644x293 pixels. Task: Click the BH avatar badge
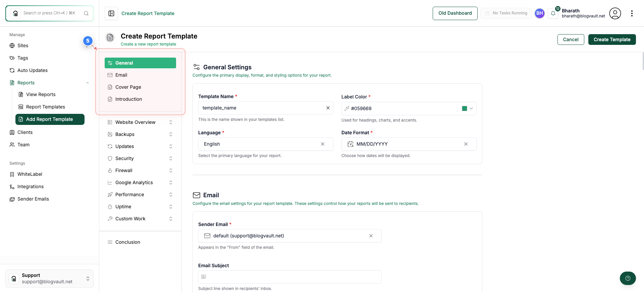(540, 13)
